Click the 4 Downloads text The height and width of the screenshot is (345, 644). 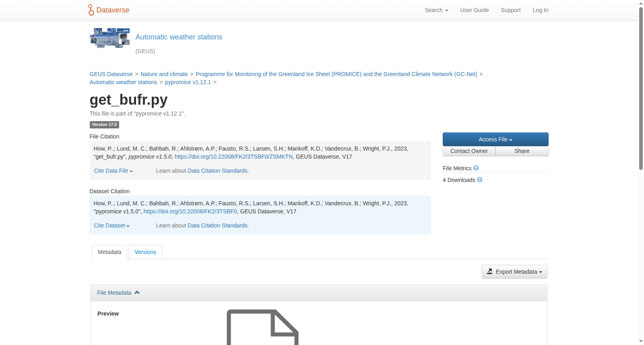click(x=459, y=180)
